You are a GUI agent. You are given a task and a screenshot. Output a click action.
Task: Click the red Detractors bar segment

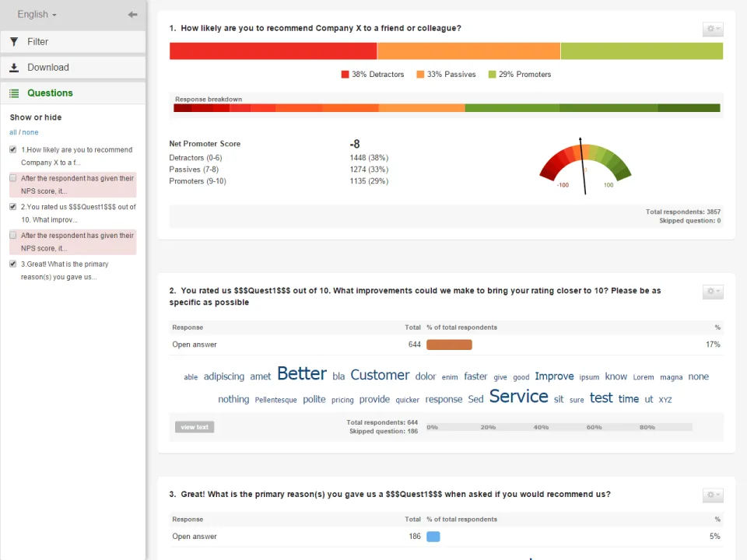273,51
